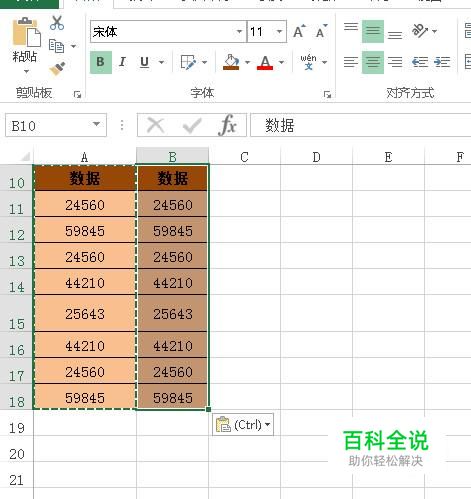Select row 15 header
Viewport: 471px width, 499px height.
[16, 313]
